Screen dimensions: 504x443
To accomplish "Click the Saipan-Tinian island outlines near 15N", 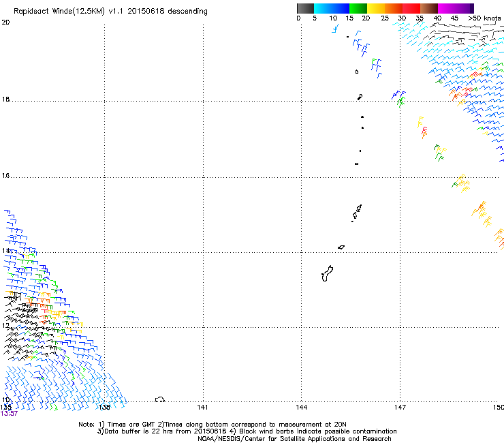I will (356, 213).
